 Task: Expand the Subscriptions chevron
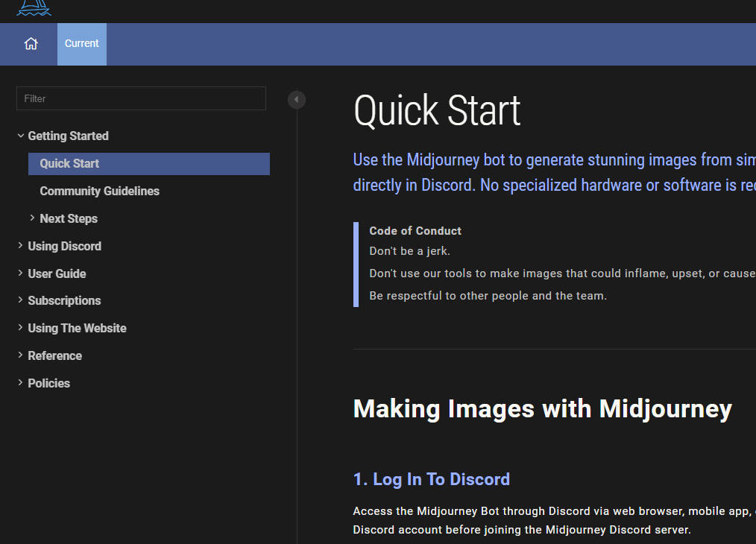[20, 300]
